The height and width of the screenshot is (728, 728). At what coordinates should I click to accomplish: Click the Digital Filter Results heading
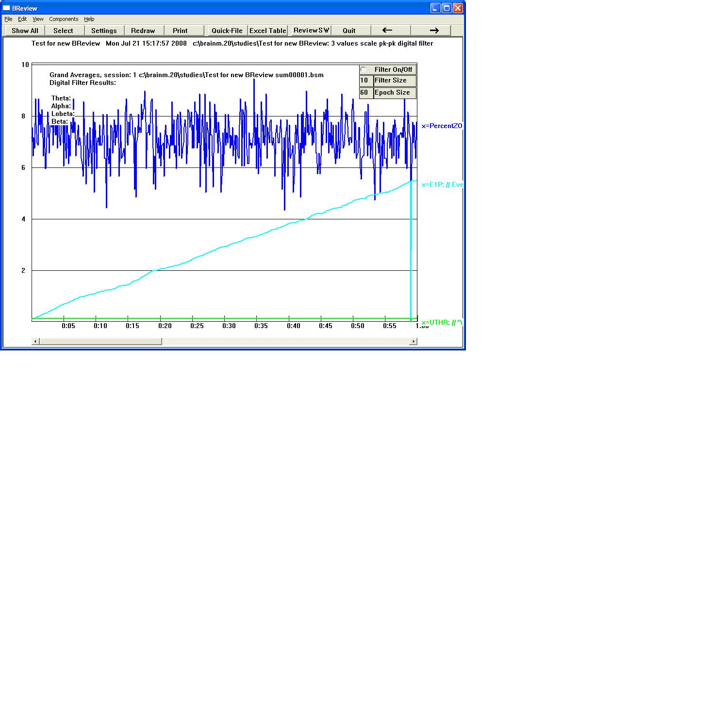83,83
